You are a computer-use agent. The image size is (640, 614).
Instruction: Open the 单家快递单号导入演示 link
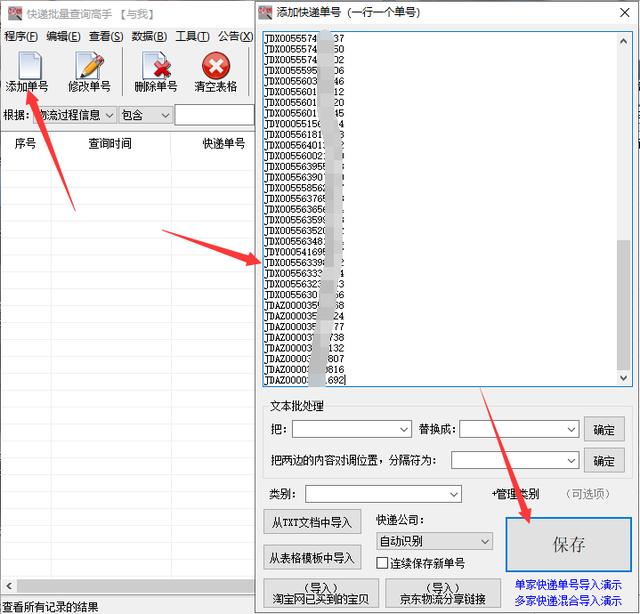[x=568, y=585]
